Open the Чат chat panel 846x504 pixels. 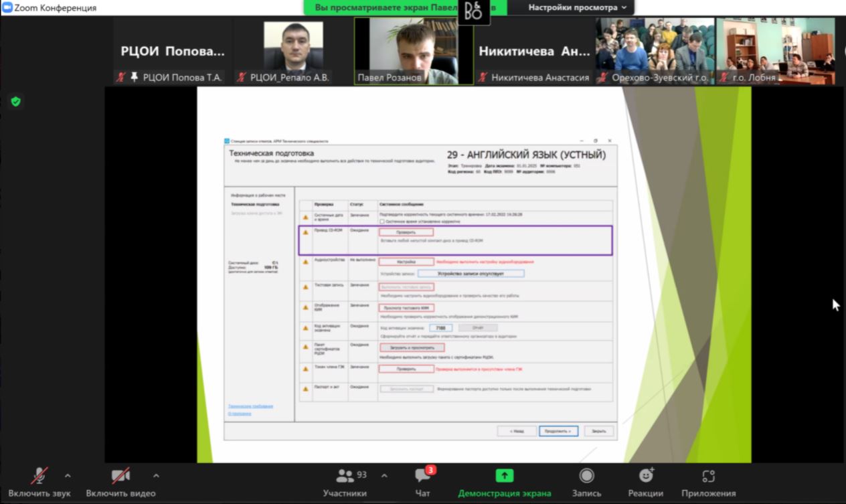coord(422,482)
